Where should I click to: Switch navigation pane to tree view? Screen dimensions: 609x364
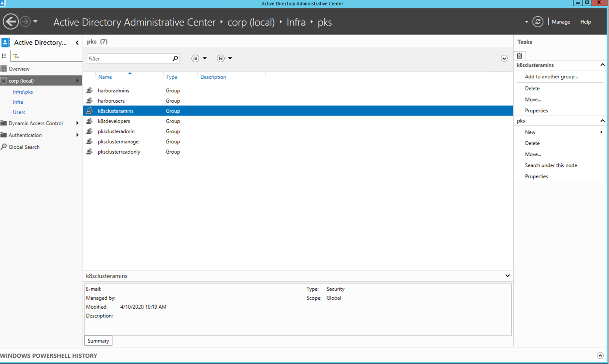pos(16,56)
